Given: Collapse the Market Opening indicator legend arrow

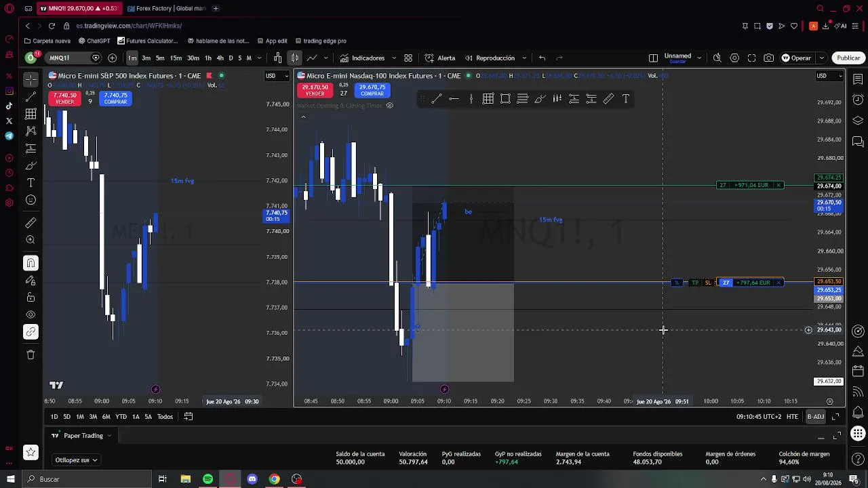Looking at the screenshot, I should [303, 117].
